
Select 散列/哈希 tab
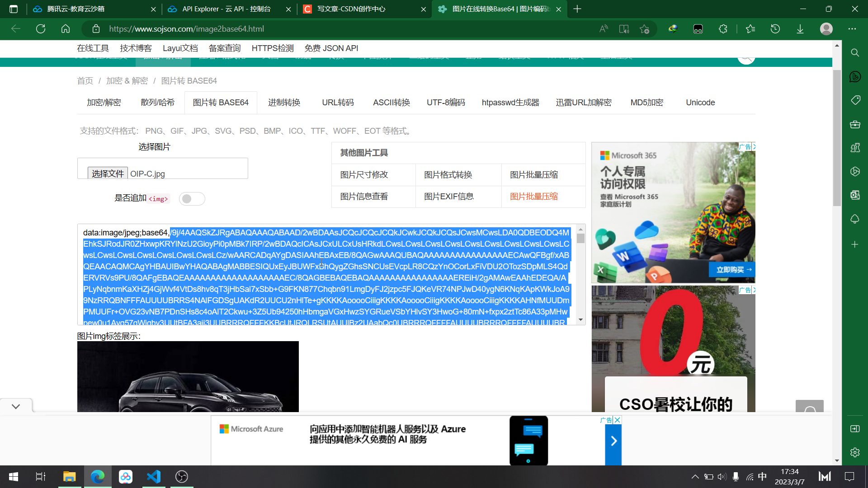pos(157,103)
